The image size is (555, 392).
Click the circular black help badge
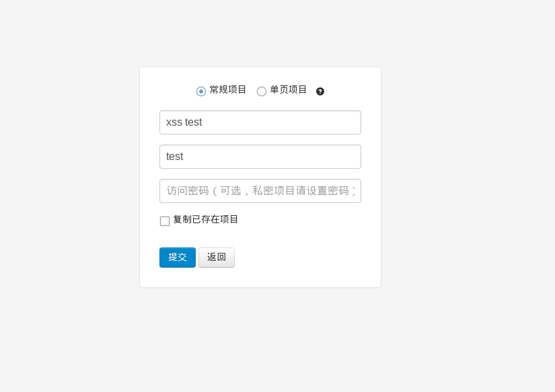(320, 91)
